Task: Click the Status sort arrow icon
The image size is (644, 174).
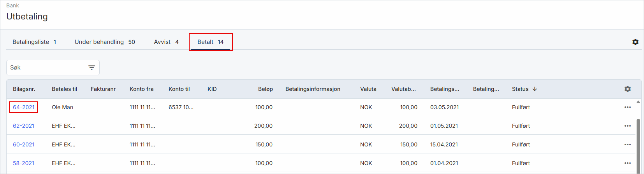Action: pos(535,89)
